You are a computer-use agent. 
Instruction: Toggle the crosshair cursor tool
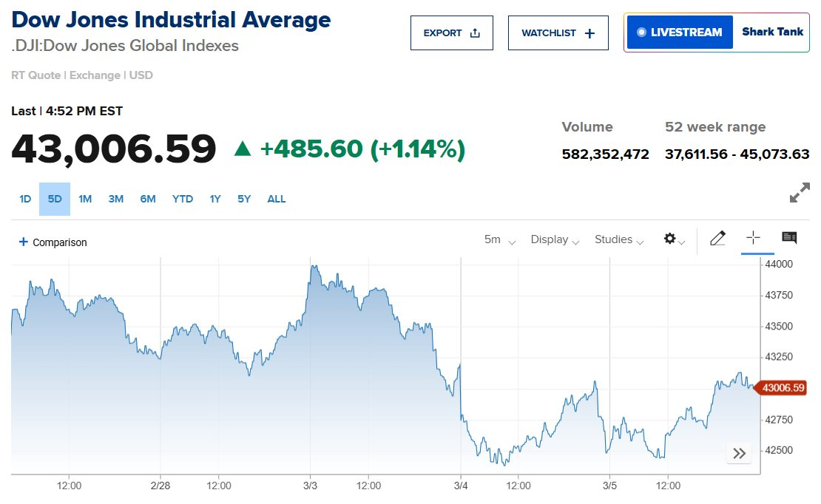click(753, 238)
